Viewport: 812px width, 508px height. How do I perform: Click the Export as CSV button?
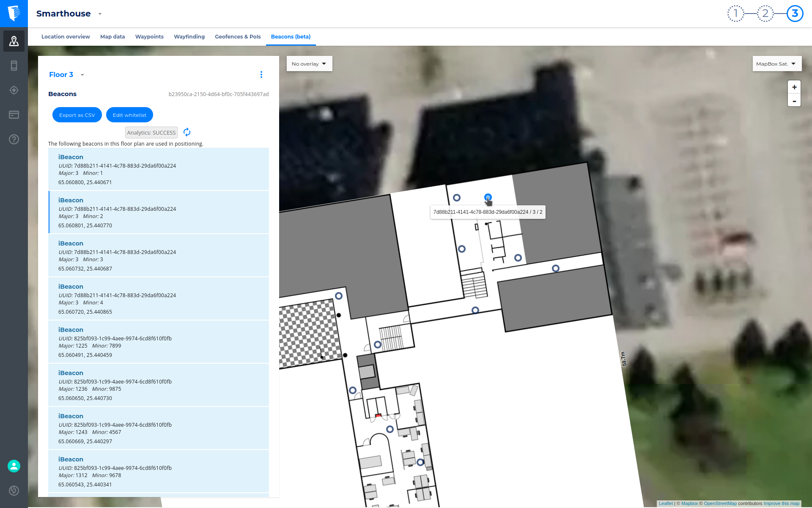(x=77, y=115)
